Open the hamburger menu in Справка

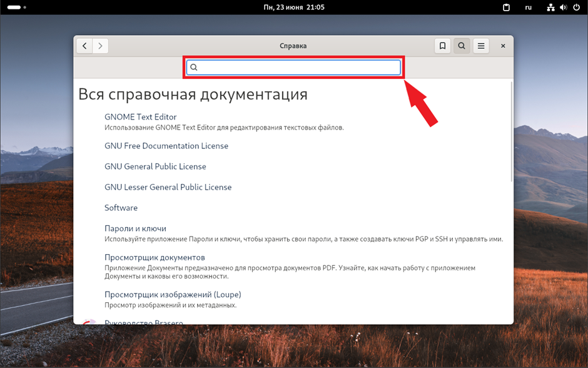pyautogui.click(x=481, y=46)
